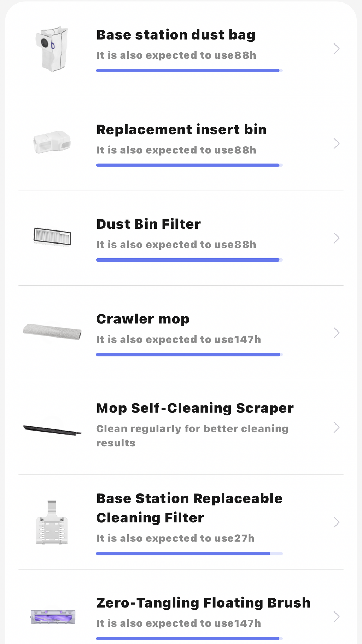Tap the zero-tangling floating brush image

pyautogui.click(x=53, y=617)
